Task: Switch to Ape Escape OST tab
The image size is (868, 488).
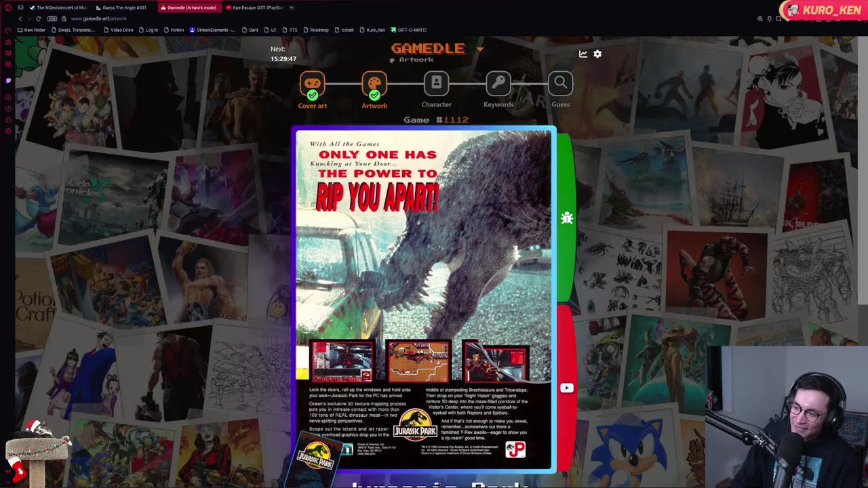Action: tap(255, 7)
